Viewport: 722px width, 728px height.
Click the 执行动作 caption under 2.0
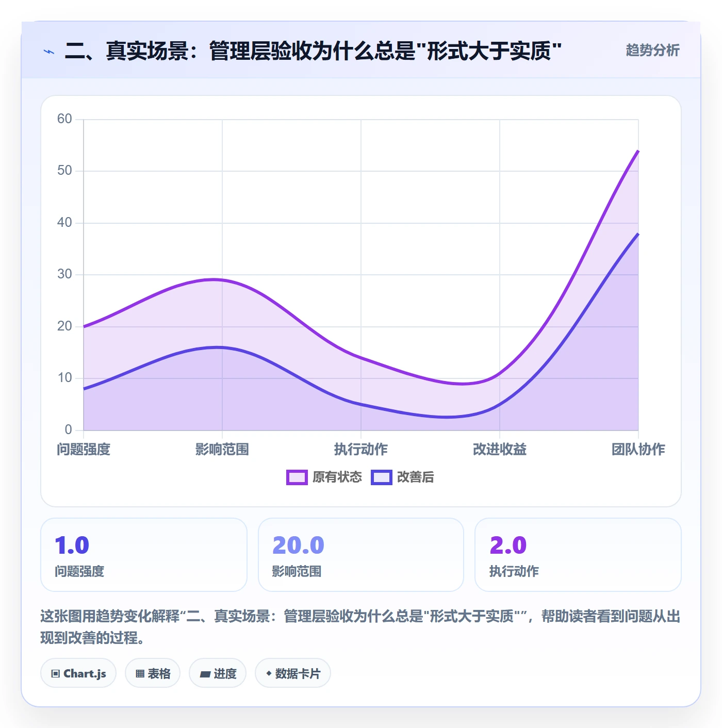pos(514,571)
